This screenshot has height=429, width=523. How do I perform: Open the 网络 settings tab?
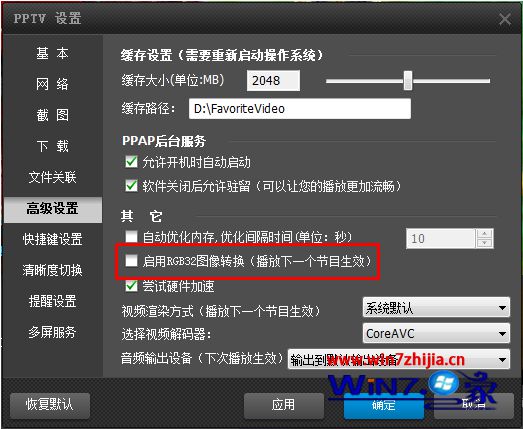[53, 84]
